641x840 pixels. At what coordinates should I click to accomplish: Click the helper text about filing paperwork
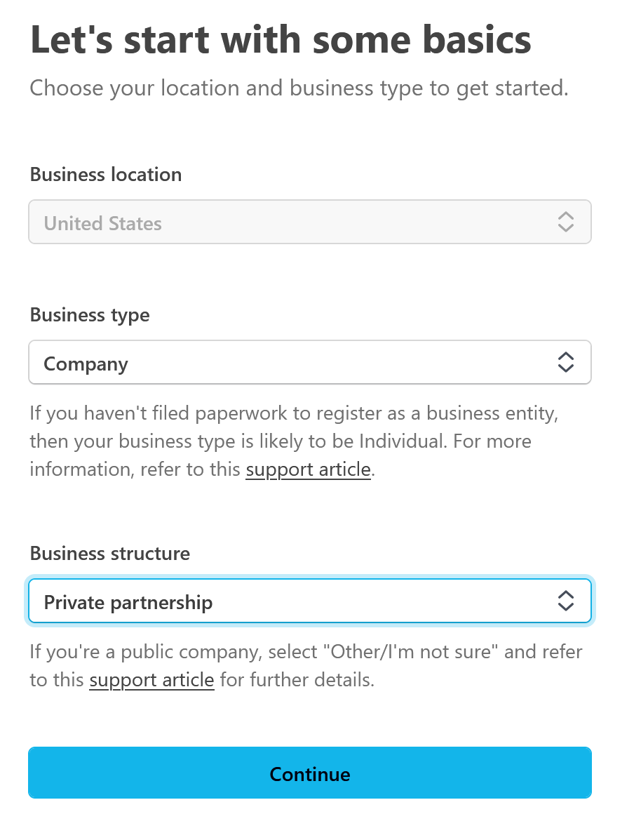pos(293,413)
